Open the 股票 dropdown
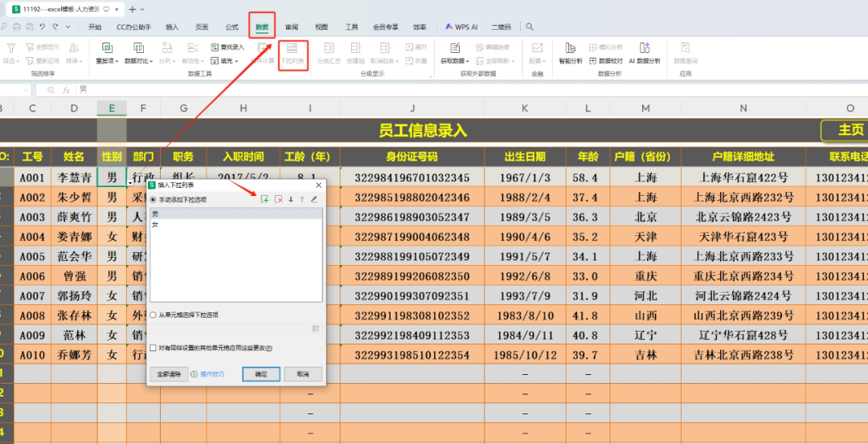Image resolution: width=868 pixels, height=444 pixels. [537, 61]
